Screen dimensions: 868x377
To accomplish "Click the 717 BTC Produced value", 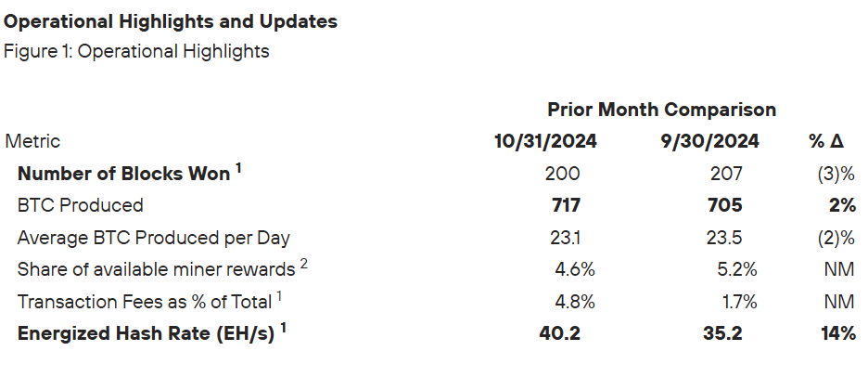I will tap(566, 205).
